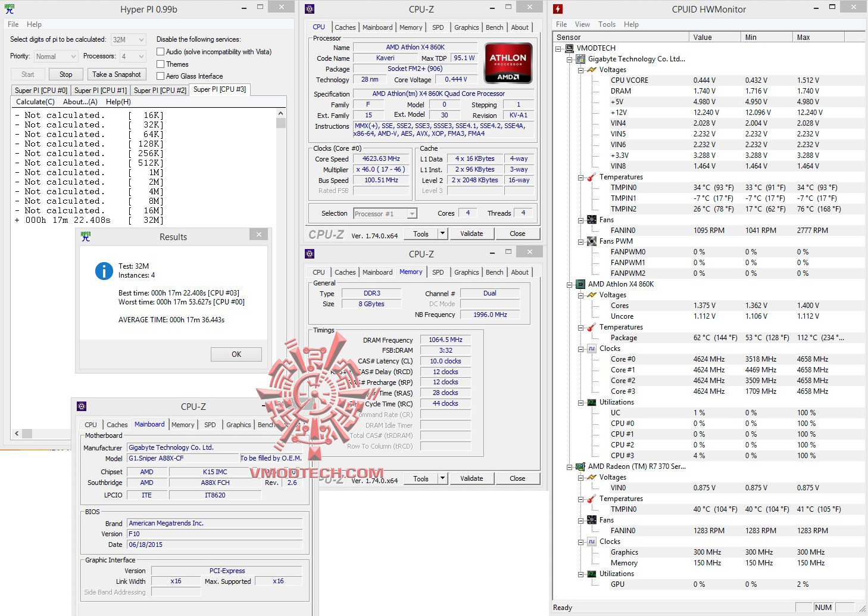Click the Gigabyte Technology motherboard icon in HWMonitor
868x616 pixels.
click(580, 59)
